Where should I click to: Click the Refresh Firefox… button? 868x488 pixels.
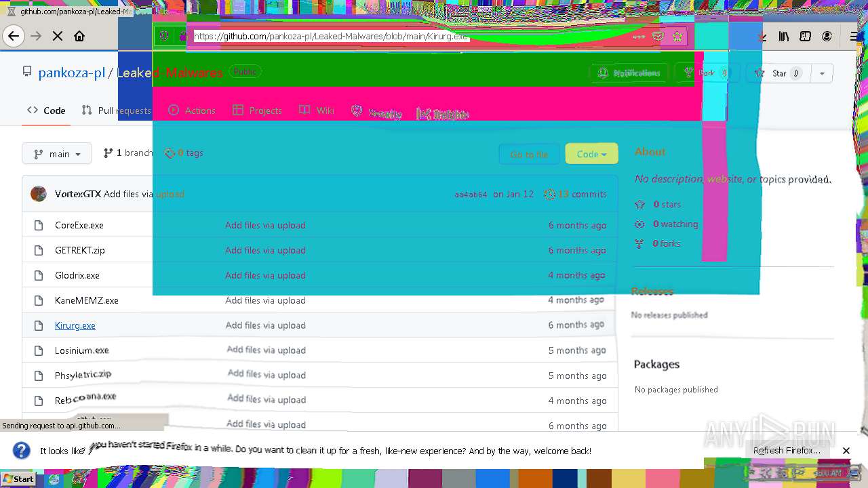click(x=787, y=451)
